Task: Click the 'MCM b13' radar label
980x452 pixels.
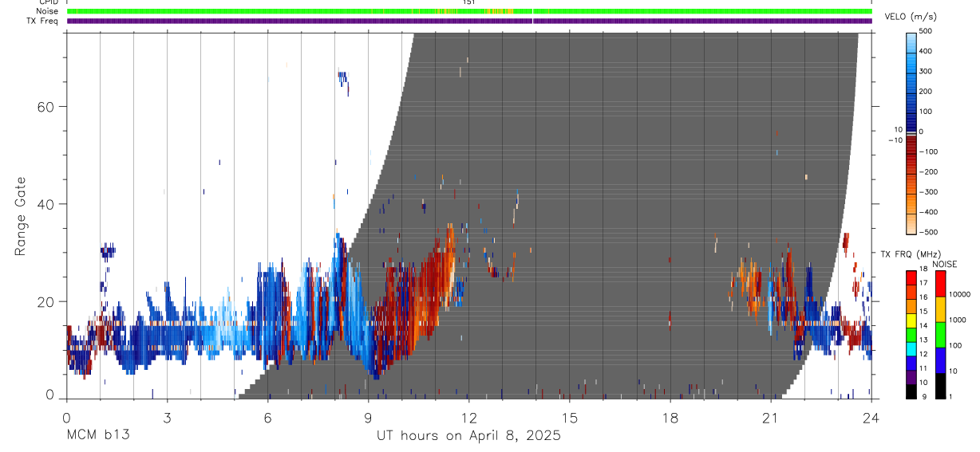Action: pyautogui.click(x=98, y=435)
